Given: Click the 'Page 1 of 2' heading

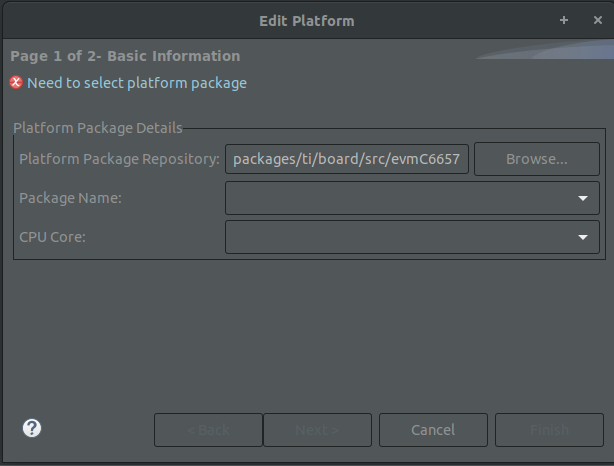Looking at the screenshot, I should coord(125,56).
